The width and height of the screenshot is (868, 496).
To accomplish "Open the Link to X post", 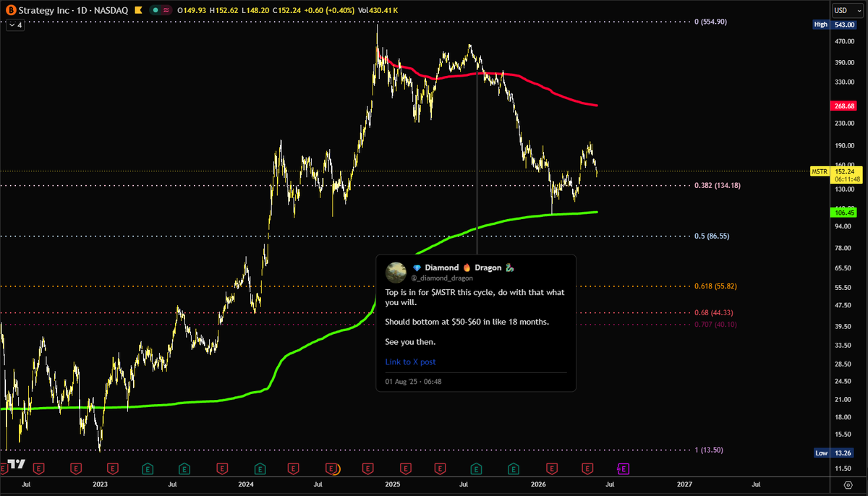I will [x=410, y=362].
